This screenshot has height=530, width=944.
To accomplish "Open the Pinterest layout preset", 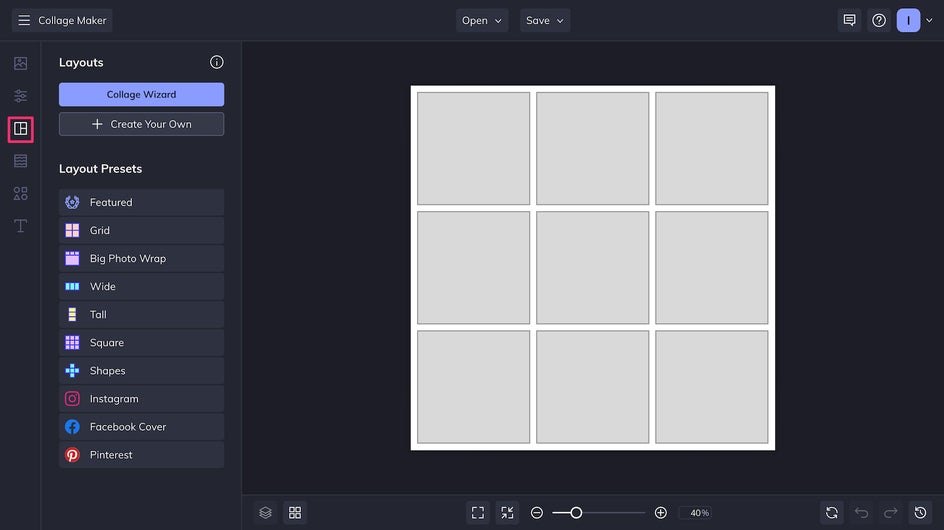I will [x=141, y=455].
